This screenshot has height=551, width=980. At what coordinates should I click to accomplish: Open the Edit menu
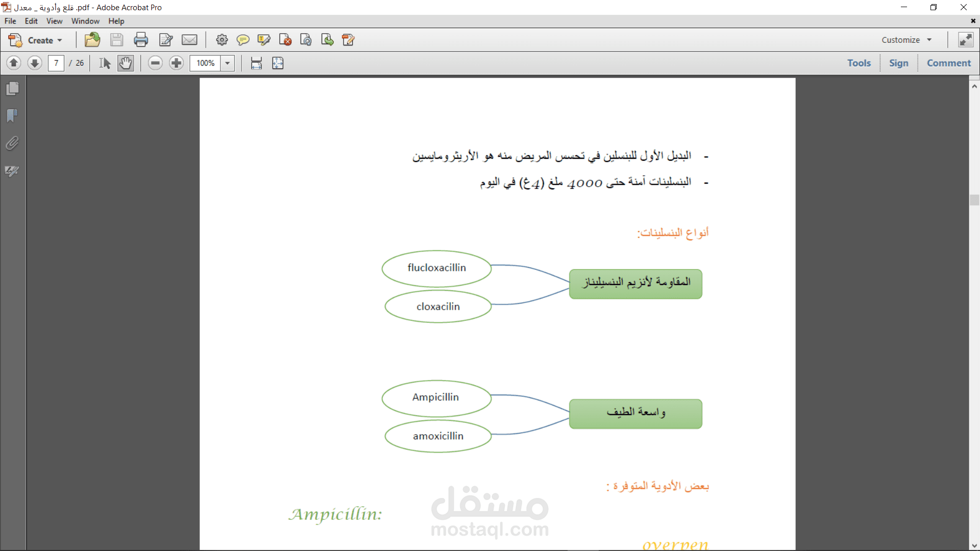point(31,21)
